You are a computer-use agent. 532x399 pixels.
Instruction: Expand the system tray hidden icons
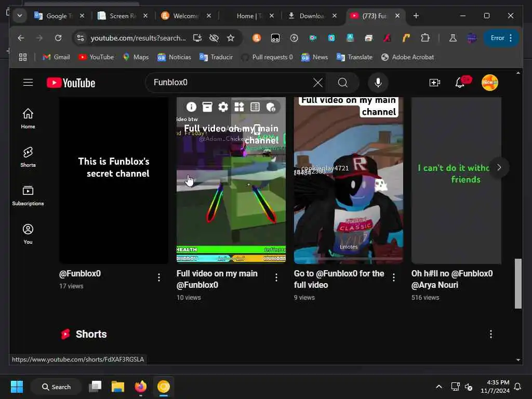coord(438,387)
